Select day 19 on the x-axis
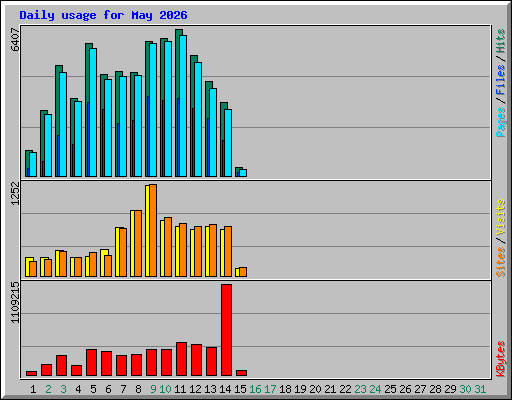 300,389
